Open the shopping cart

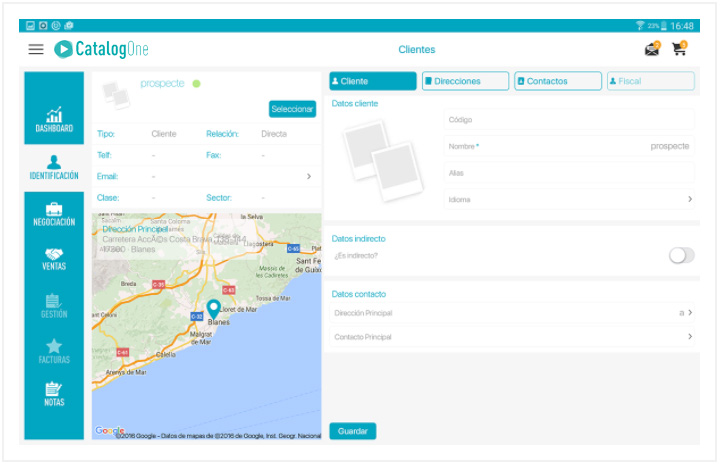pos(680,49)
